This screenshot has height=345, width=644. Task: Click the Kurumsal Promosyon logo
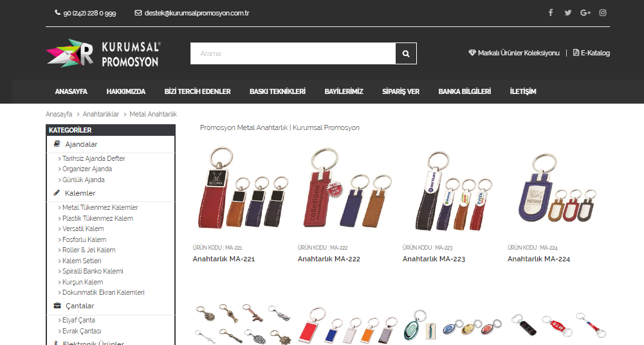click(x=103, y=53)
